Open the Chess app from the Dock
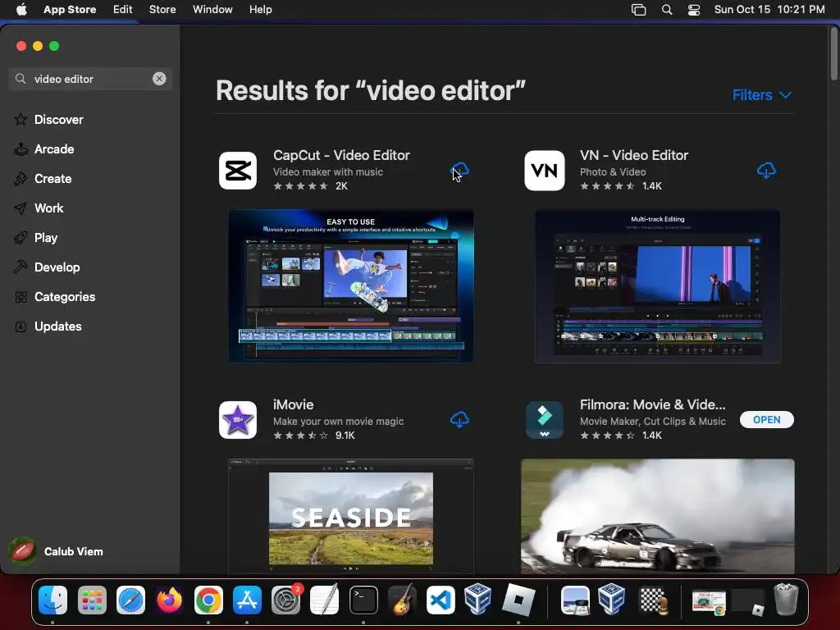This screenshot has width=840, height=630. tap(653, 600)
